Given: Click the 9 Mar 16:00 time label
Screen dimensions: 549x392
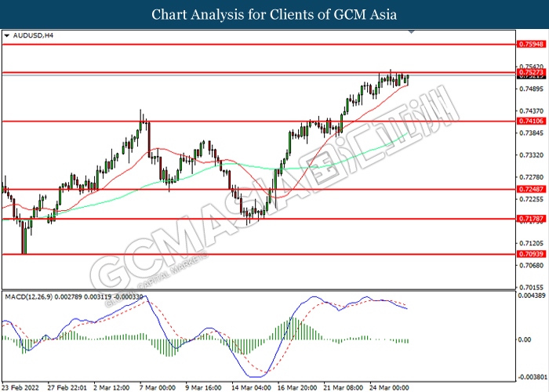Looking at the screenshot, I should [203, 387].
